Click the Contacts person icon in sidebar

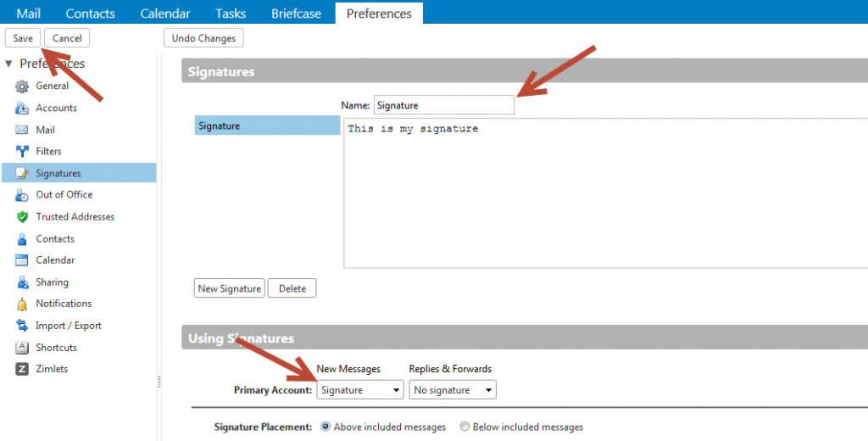tap(22, 239)
